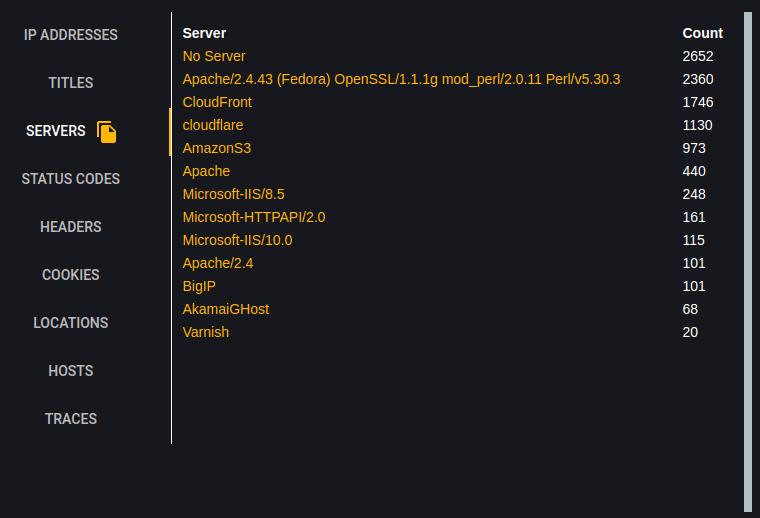This screenshot has width=760, height=518.
Task: Click the cloudflare server entry
Action: 213,125
